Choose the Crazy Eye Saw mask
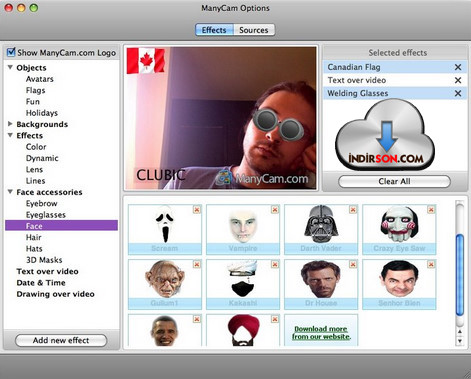Viewport: 471px width, 379px height. tap(399, 229)
